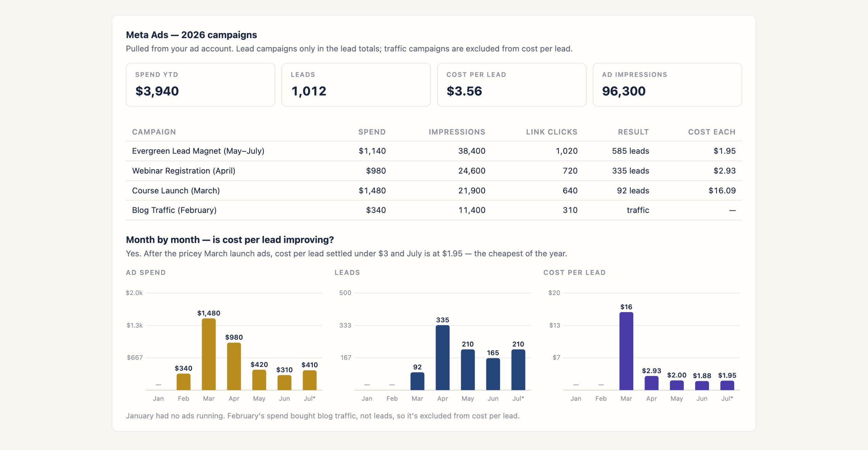
Task: Click the RESULT column header
Action: pos(633,132)
